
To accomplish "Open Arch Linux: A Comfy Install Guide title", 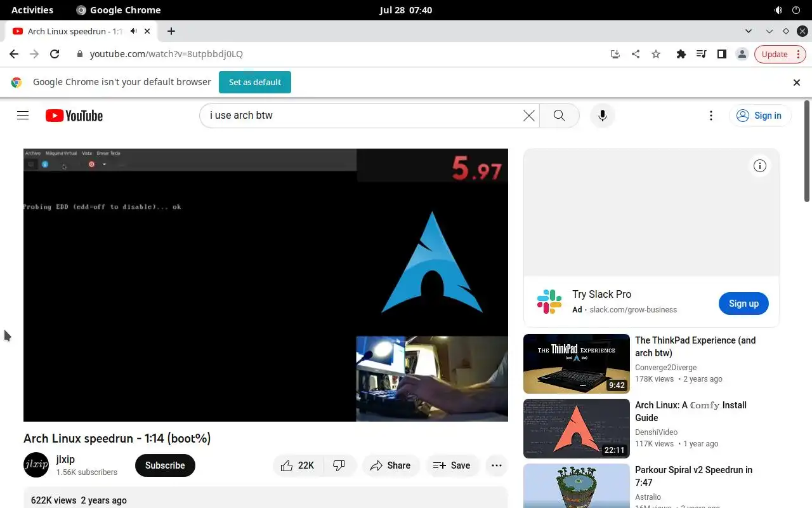I will (x=691, y=411).
